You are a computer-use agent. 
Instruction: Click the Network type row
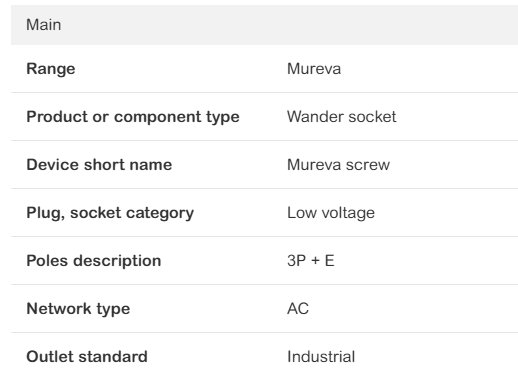(264, 309)
